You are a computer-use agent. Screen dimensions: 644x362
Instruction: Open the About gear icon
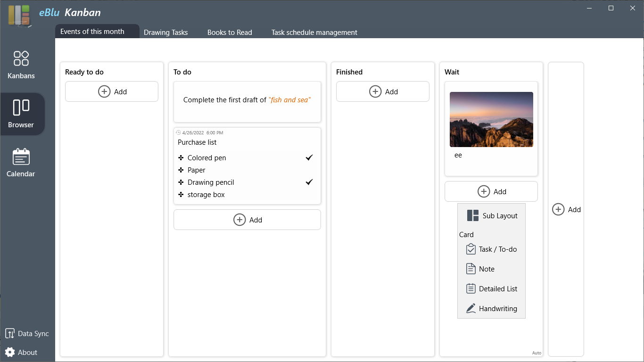pyautogui.click(x=10, y=353)
